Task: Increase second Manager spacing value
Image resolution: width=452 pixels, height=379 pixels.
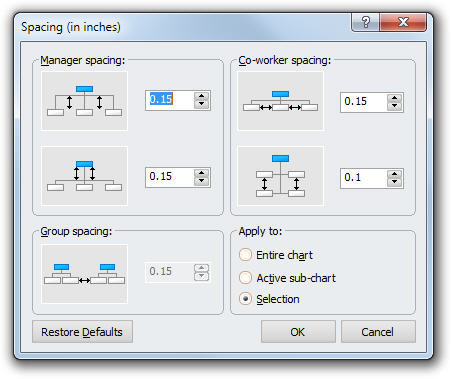Action: pyautogui.click(x=201, y=173)
